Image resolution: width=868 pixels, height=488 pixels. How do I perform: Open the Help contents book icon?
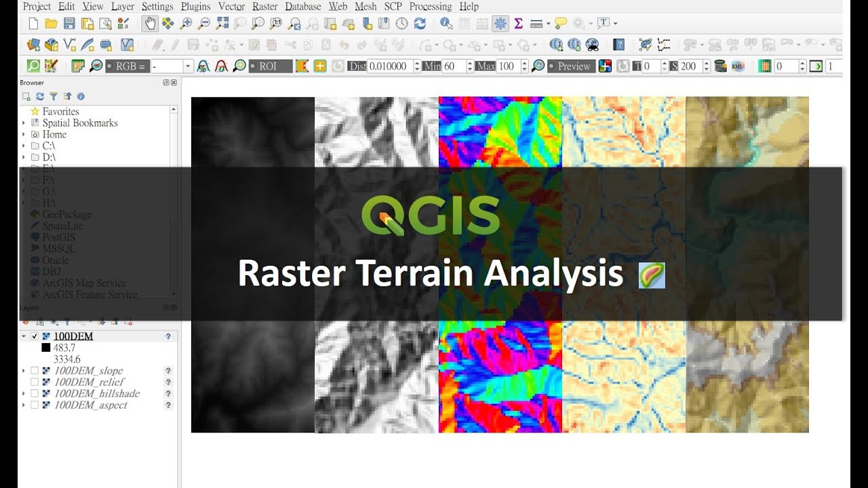618,45
